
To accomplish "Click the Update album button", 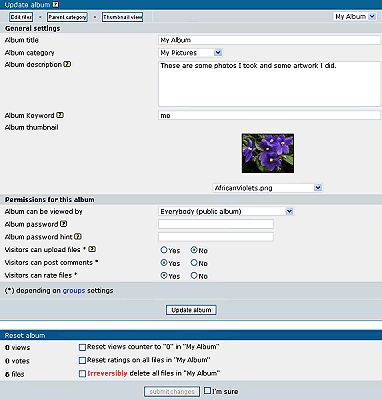I will pos(191,310).
